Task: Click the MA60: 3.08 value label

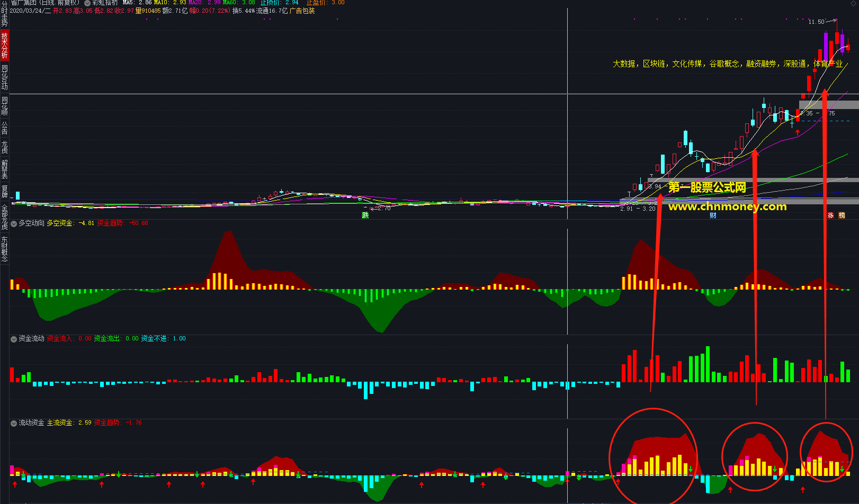Action: point(239,3)
